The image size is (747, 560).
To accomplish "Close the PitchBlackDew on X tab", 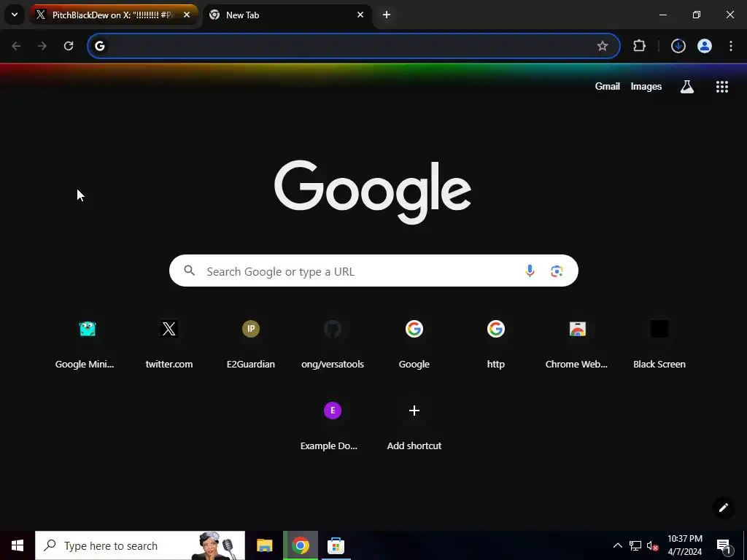I will (x=187, y=15).
